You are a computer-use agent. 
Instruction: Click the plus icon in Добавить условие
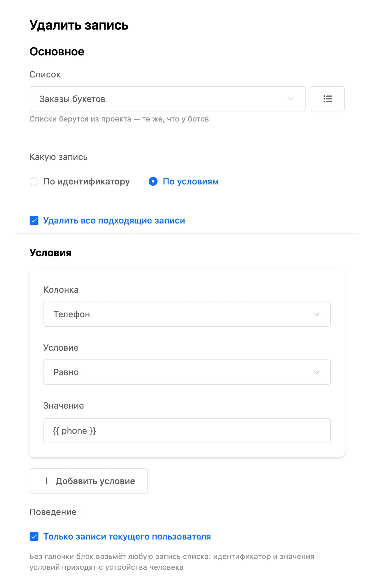47,481
